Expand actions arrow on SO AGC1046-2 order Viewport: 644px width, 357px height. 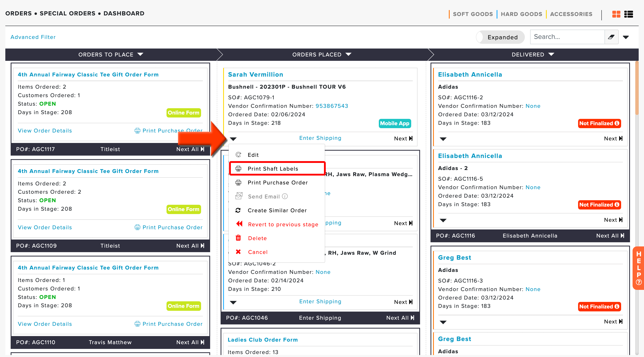point(233,303)
